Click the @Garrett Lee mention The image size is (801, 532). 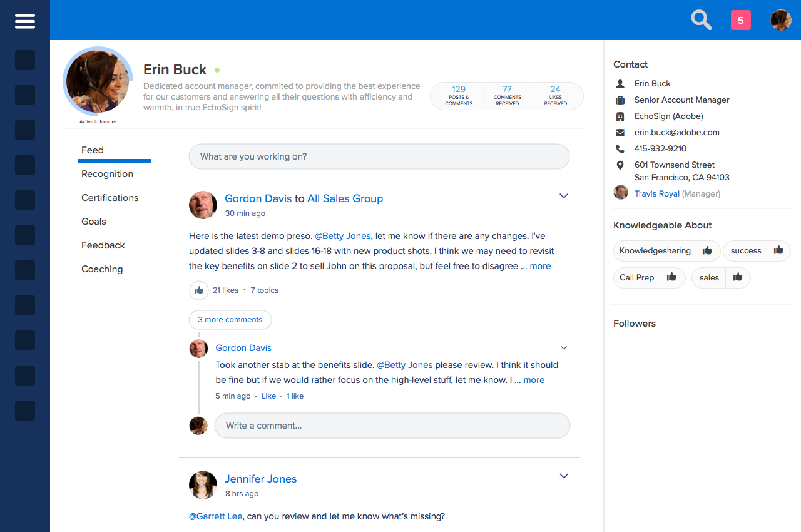(x=217, y=516)
